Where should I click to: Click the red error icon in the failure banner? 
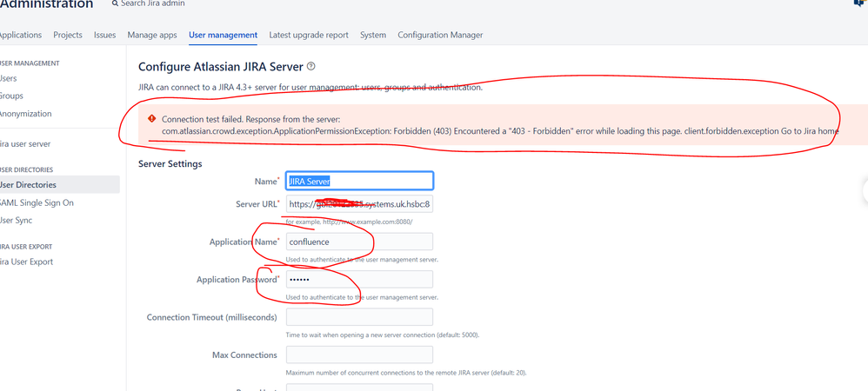[151, 119]
